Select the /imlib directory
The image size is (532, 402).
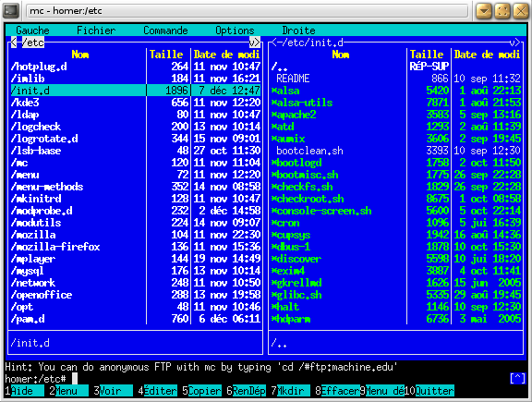136,79
